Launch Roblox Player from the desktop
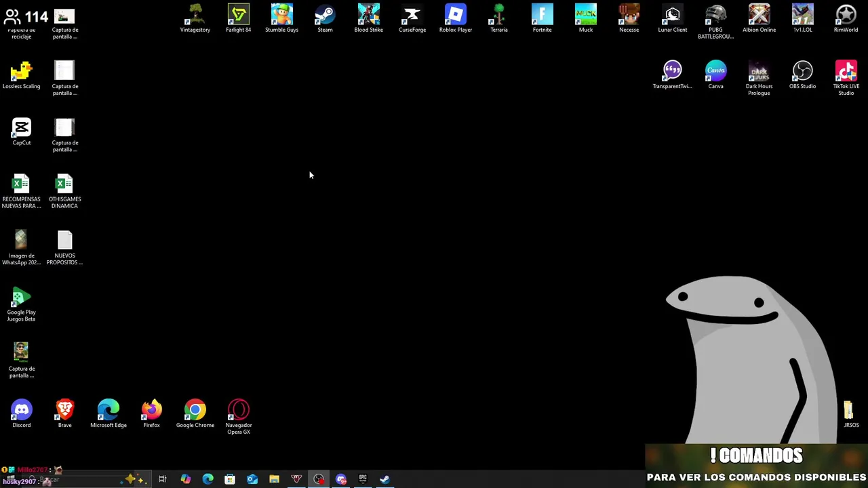This screenshot has height=488, width=868. (x=456, y=18)
